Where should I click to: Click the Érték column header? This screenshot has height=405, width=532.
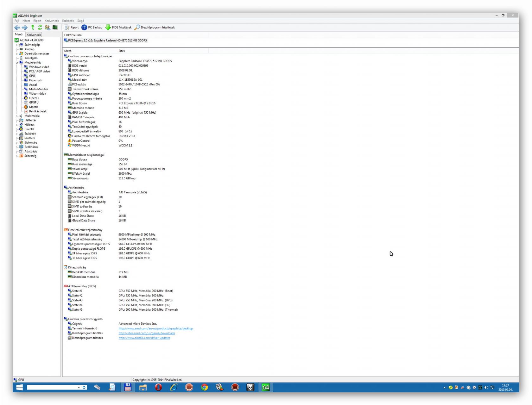(162, 51)
